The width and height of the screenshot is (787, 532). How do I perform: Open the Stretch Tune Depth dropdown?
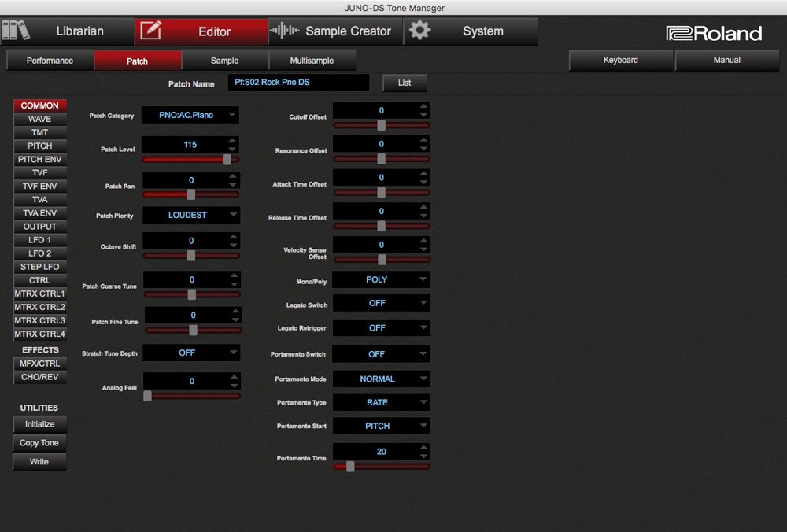(191, 353)
